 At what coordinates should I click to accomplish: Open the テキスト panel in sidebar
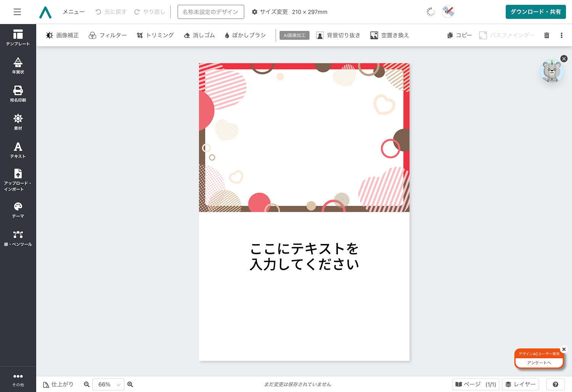[18, 149]
